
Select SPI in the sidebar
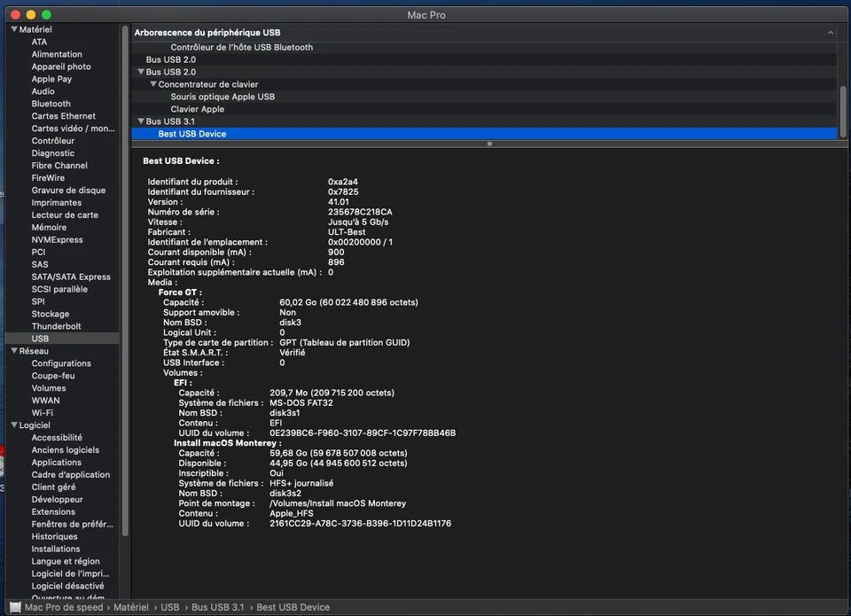click(x=38, y=301)
